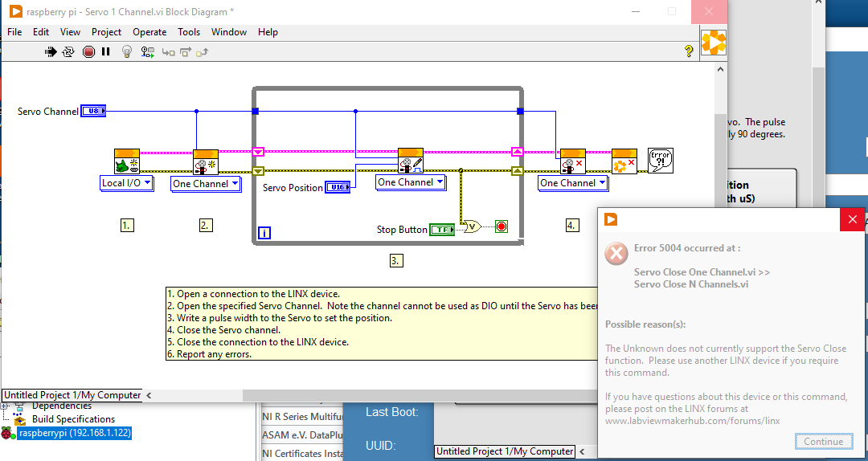The height and width of the screenshot is (461, 868).
Task: Toggle Highlight Execution light bulb
Action: point(126,51)
